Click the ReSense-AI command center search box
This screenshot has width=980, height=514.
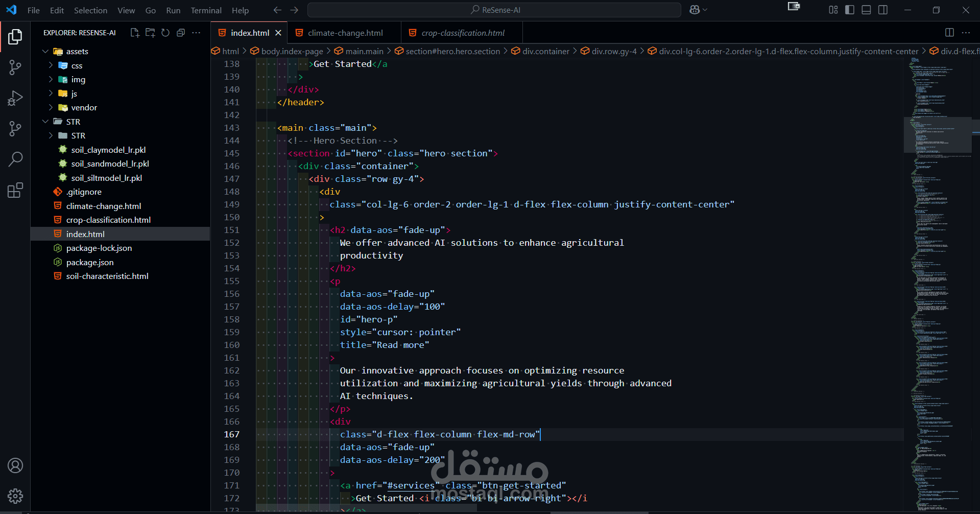[494, 10]
